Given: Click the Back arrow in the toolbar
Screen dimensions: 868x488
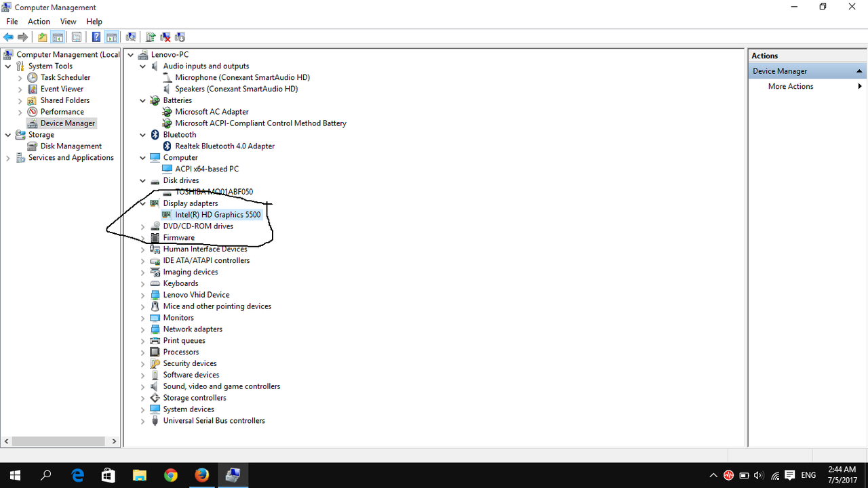Looking at the screenshot, I should pos(8,37).
